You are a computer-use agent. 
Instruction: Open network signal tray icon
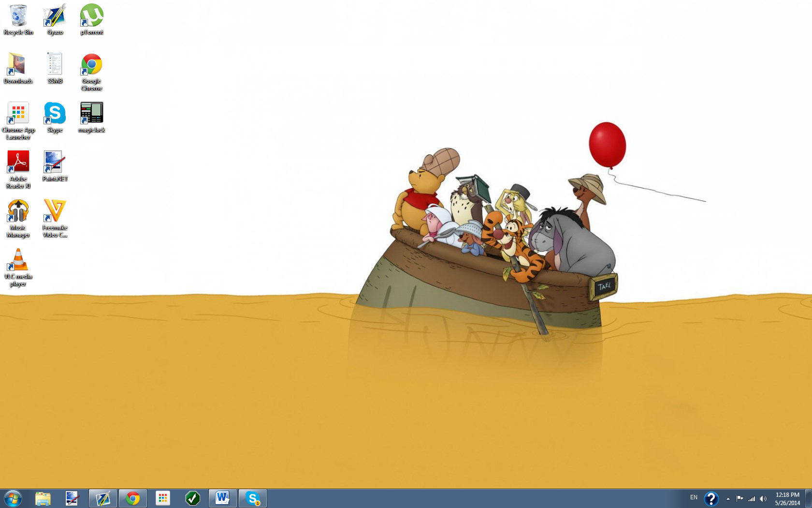752,498
